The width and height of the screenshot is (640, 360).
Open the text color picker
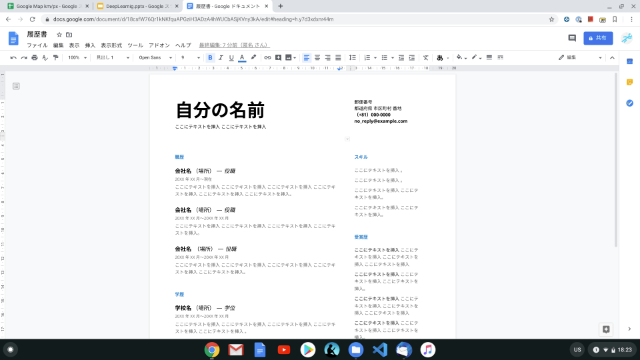coord(242,58)
